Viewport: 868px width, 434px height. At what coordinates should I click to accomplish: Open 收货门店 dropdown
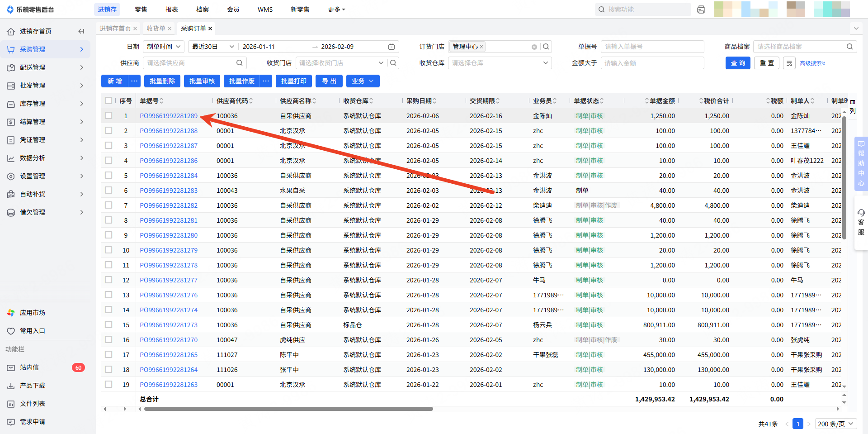(381, 63)
